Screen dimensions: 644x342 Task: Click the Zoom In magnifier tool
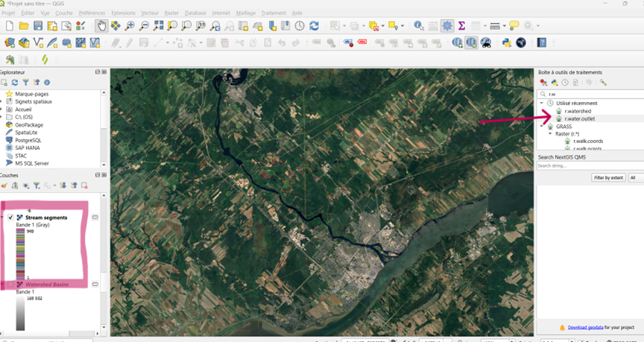click(130, 26)
